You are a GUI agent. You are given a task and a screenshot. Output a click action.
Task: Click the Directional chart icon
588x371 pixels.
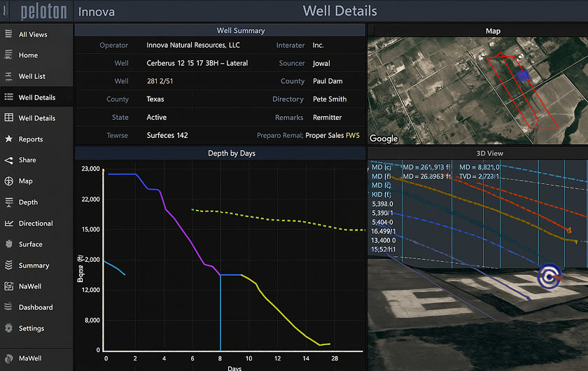(x=9, y=223)
